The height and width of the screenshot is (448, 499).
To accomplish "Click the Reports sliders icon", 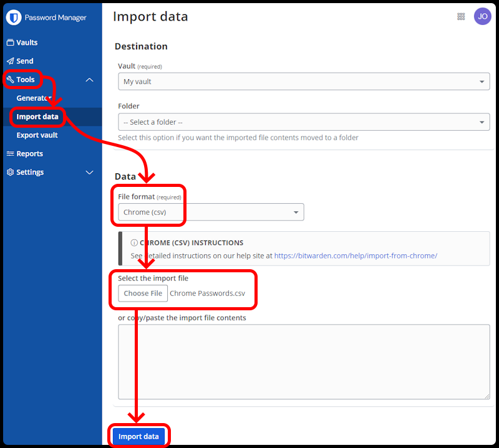I will pyautogui.click(x=10, y=153).
